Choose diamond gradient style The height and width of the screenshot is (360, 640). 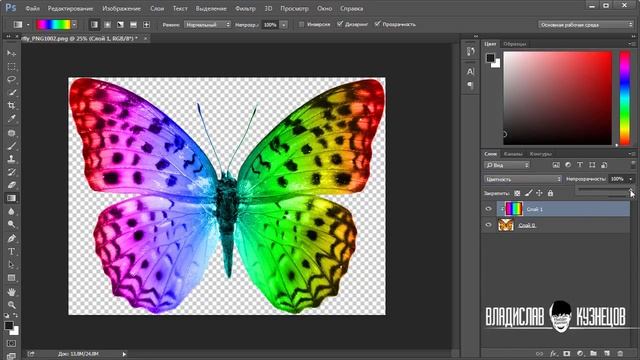click(x=147, y=24)
